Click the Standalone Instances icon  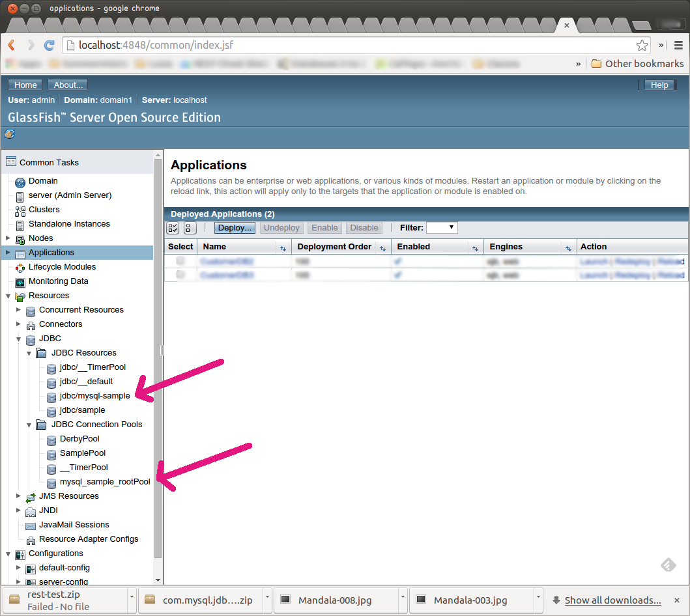point(20,225)
